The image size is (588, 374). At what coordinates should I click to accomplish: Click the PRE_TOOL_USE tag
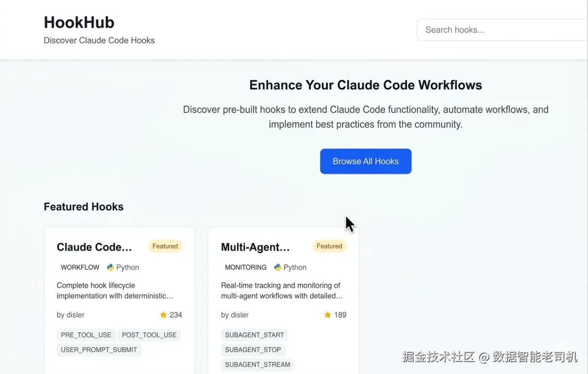86,335
